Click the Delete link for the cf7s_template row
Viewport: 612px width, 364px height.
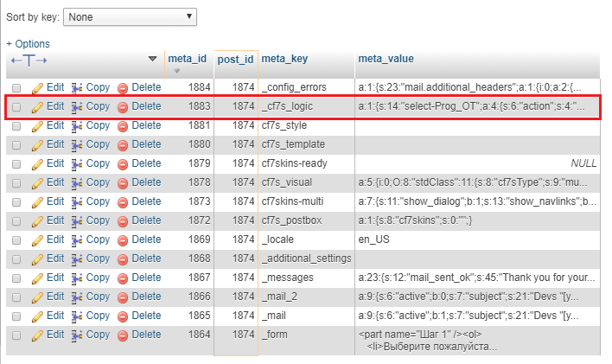(x=146, y=144)
